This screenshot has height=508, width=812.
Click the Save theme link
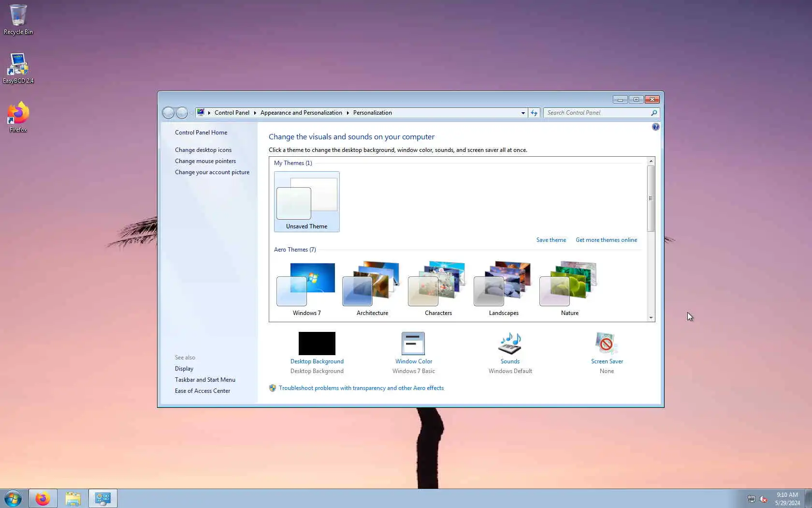(551, 240)
